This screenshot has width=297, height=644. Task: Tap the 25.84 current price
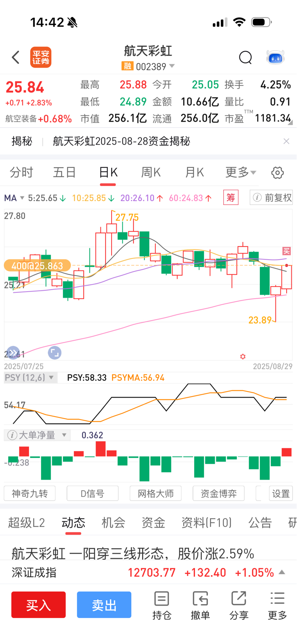click(x=25, y=87)
